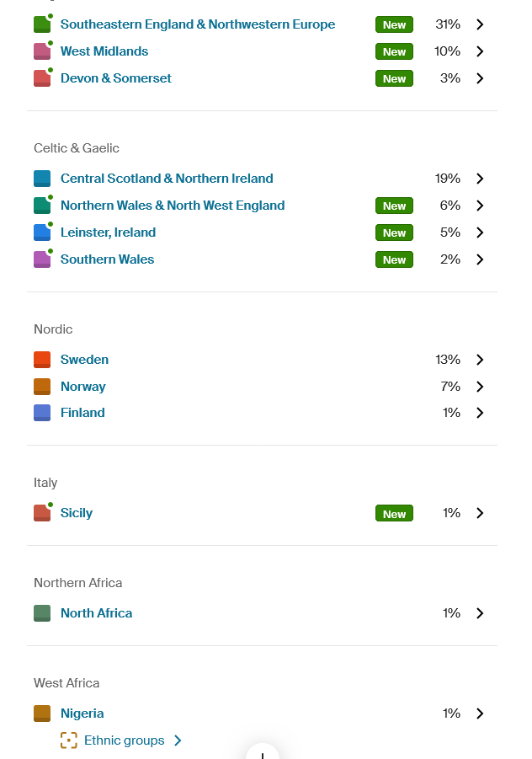This screenshot has height=759, width=532.
Task: Open Northern Wales & North West England link
Action: coord(173,206)
